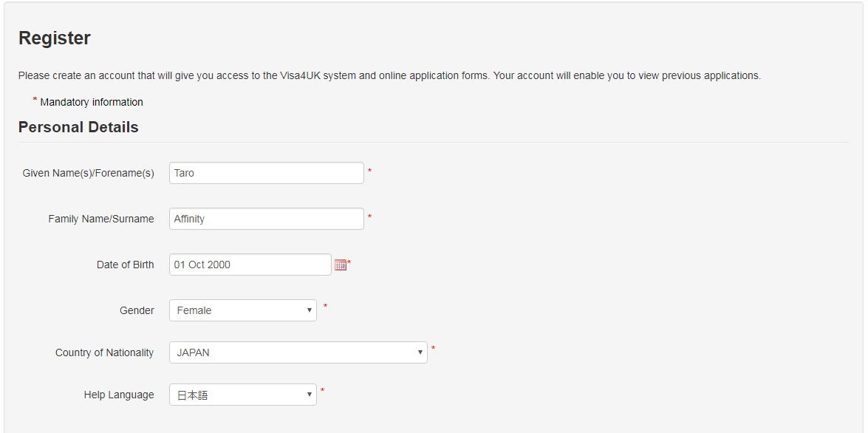
Task: Click the "Help Language" label
Action: [x=119, y=395]
